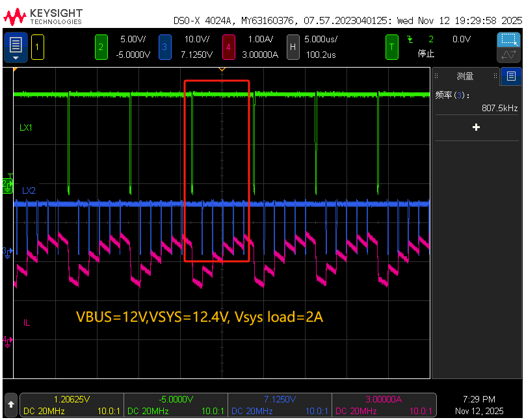Click the LX1 waveform label

26,127
